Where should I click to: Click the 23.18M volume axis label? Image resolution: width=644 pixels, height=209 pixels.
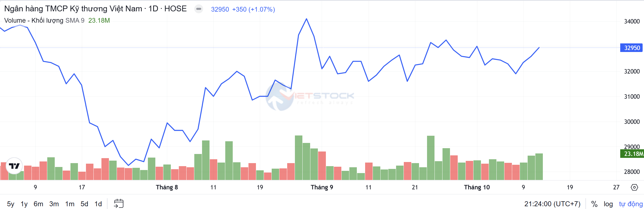(632, 154)
